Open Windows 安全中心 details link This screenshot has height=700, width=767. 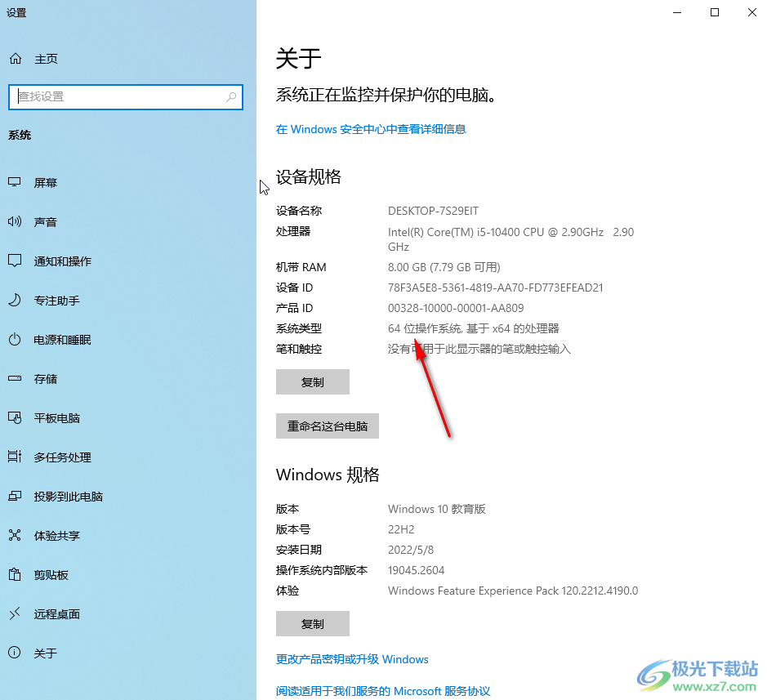click(x=371, y=129)
